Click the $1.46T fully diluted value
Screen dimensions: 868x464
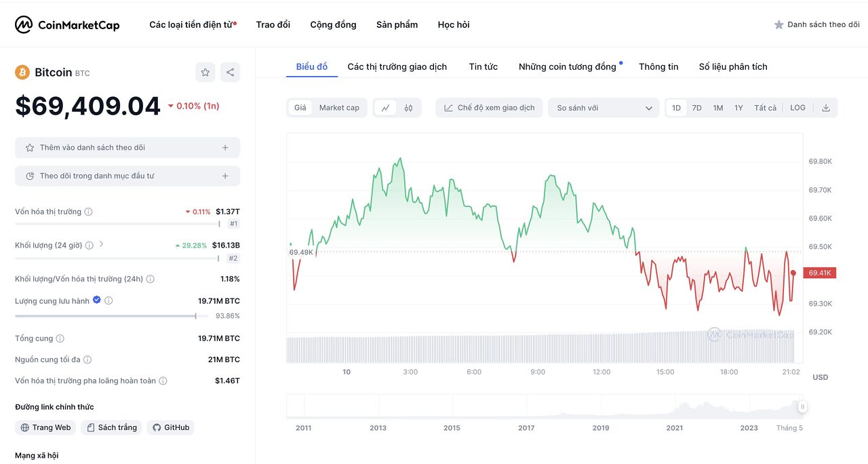point(227,381)
